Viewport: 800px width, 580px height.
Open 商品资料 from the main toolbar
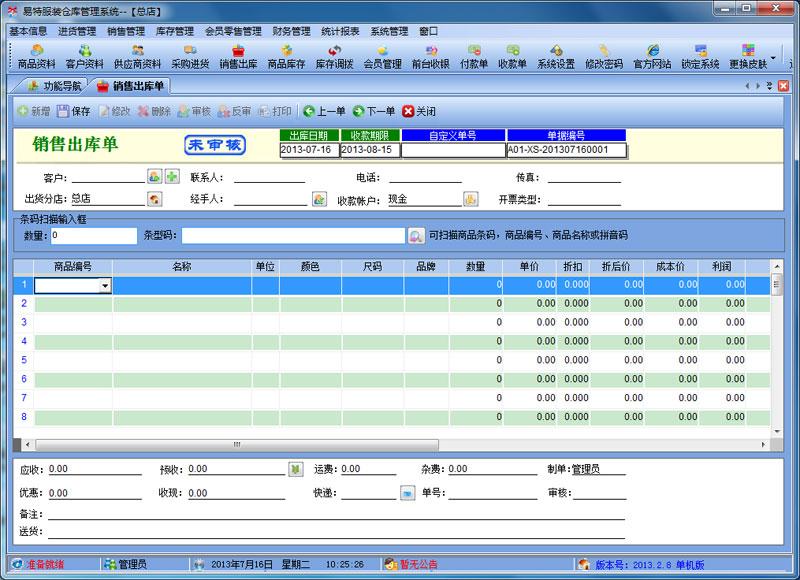pyautogui.click(x=36, y=57)
